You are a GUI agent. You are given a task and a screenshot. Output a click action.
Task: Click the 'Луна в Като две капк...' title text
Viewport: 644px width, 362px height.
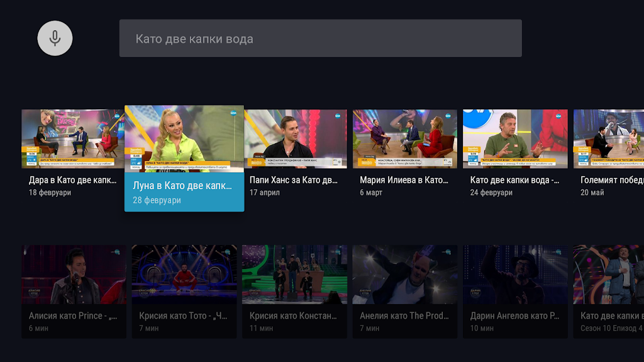tap(183, 186)
